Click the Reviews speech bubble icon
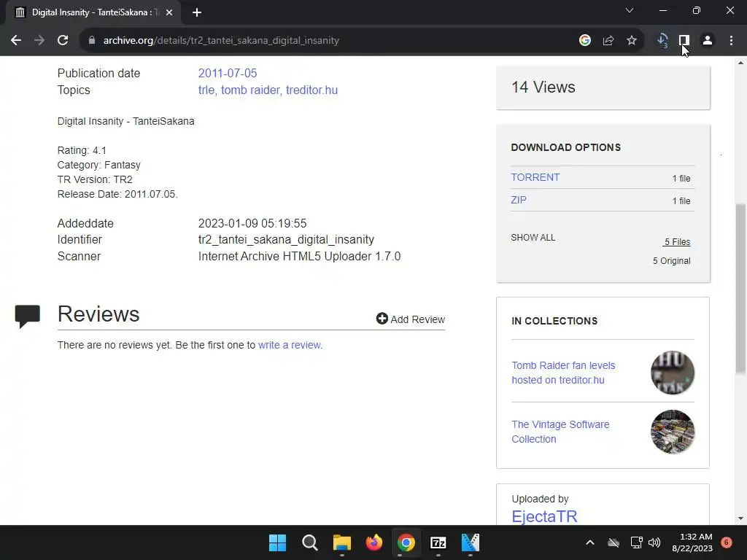747x560 pixels. point(28,316)
